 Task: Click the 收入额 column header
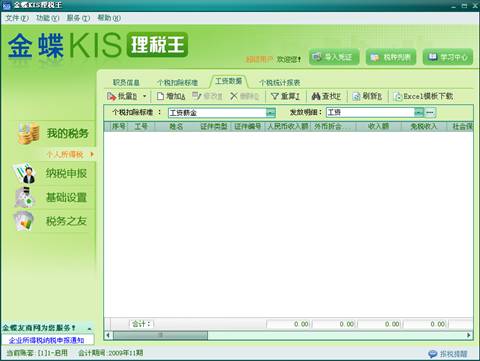(379, 126)
